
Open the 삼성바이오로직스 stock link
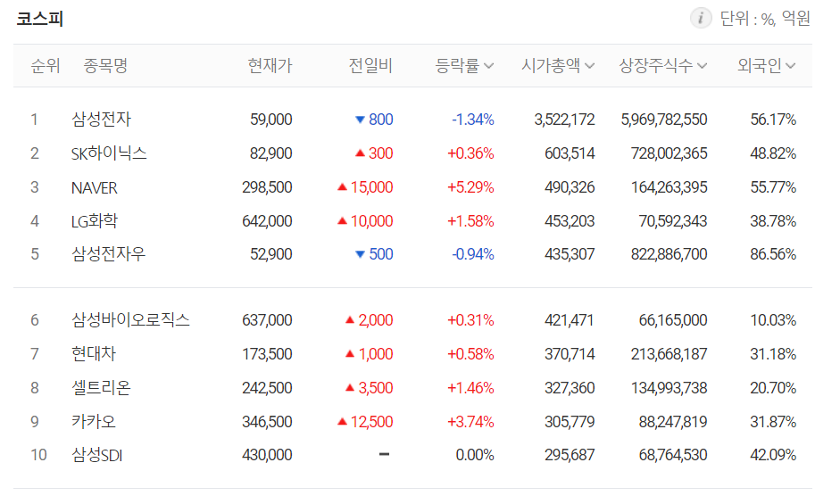click(x=130, y=320)
